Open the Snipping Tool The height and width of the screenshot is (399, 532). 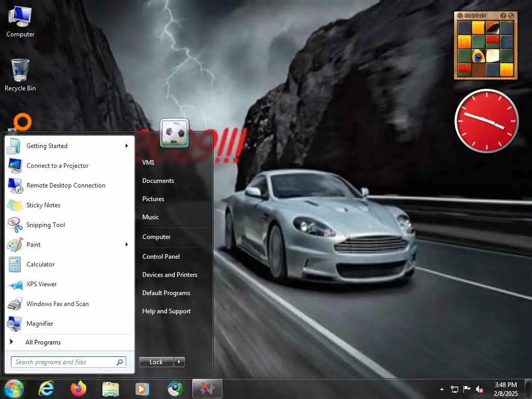70,224
